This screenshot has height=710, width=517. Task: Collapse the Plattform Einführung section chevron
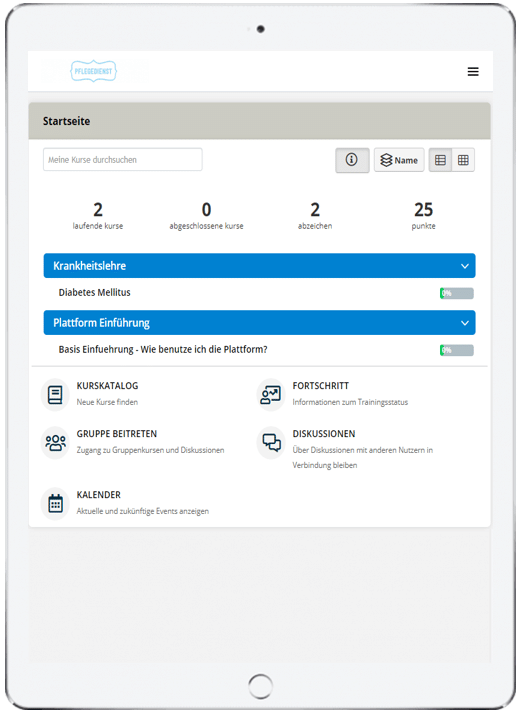point(464,323)
